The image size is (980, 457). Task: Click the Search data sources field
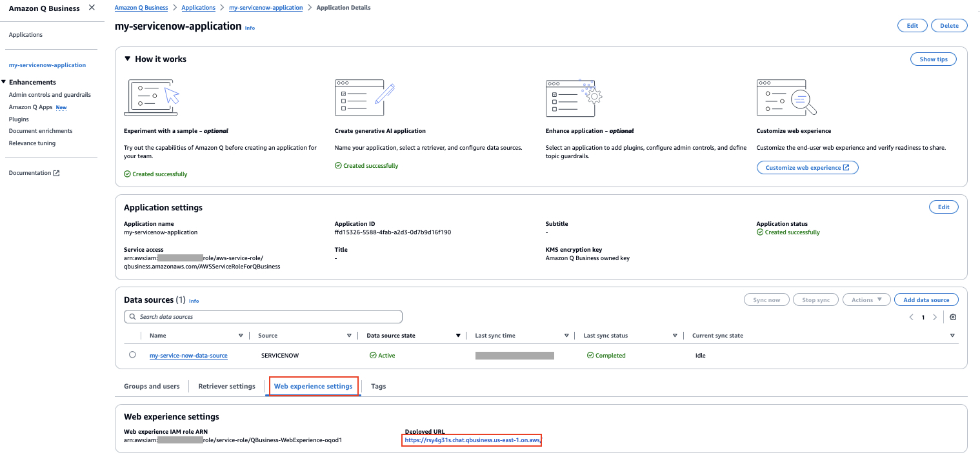pyautogui.click(x=263, y=317)
